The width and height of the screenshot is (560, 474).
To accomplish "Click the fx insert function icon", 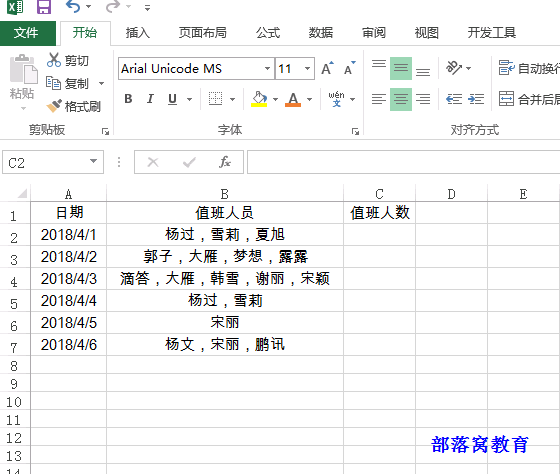I will coord(225,162).
